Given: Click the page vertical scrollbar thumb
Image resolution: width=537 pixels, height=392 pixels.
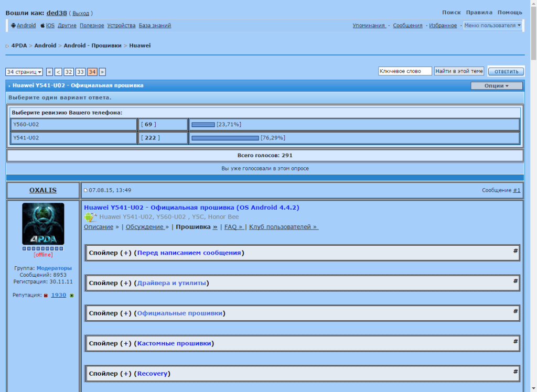Looking at the screenshot, I should point(533,32).
